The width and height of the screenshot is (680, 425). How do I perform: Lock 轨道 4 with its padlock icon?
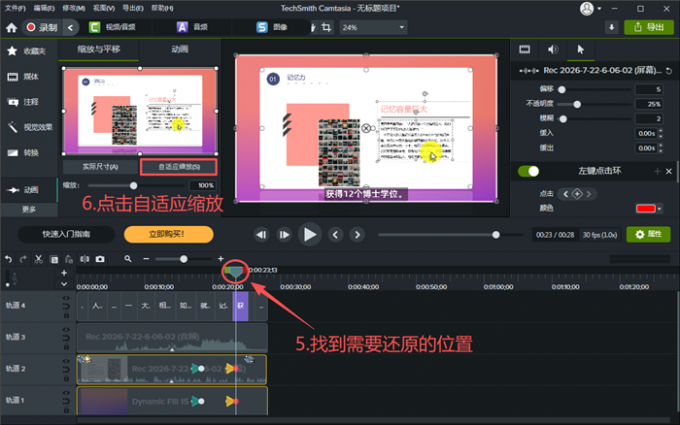66,315
